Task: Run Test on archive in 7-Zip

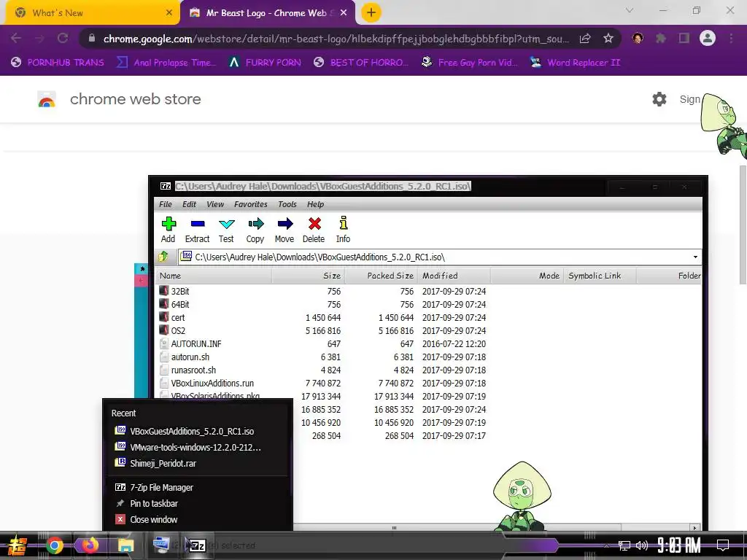Action: [226, 230]
